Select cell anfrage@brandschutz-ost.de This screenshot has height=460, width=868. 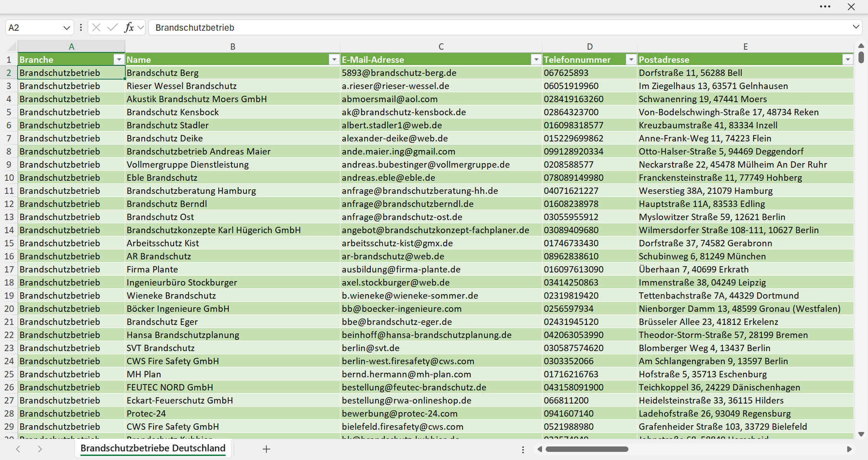(441, 217)
